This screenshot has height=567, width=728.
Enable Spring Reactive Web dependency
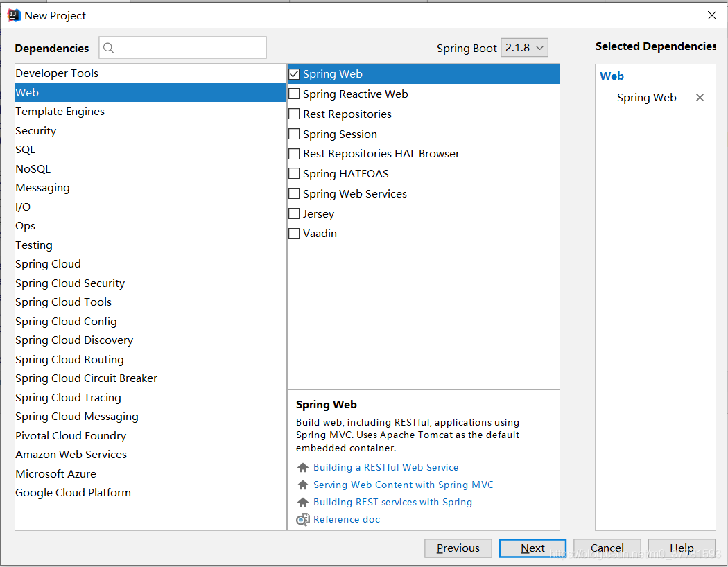(294, 94)
